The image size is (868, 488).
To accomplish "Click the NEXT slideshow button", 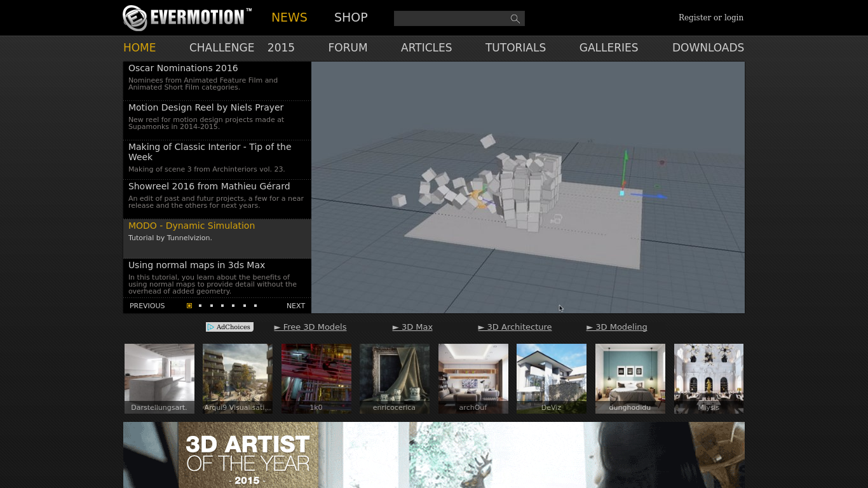I will pyautogui.click(x=295, y=306).
